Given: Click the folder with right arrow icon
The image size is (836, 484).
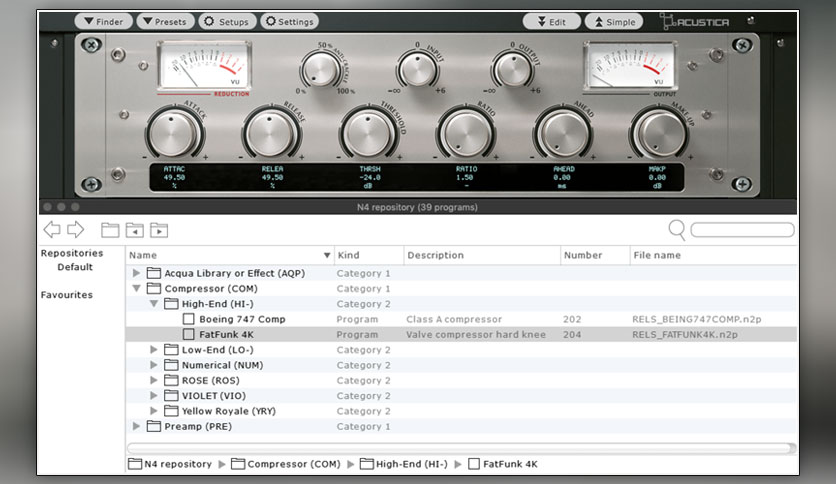Looking at the screenshot, I should click(159, 230).
